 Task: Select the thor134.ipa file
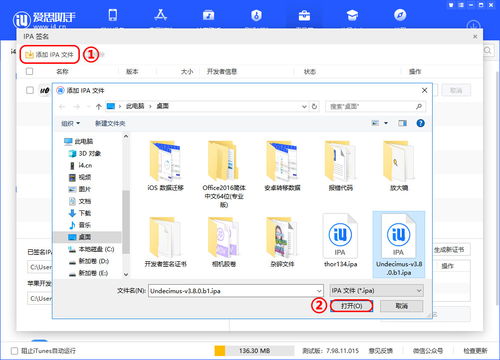coord(340,241)
